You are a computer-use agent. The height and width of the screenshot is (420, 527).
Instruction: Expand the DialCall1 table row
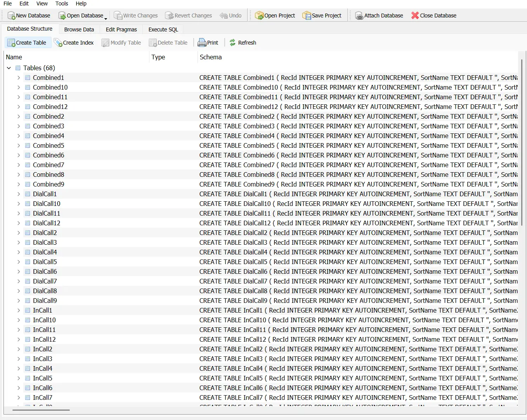click(x=19, y=194)
